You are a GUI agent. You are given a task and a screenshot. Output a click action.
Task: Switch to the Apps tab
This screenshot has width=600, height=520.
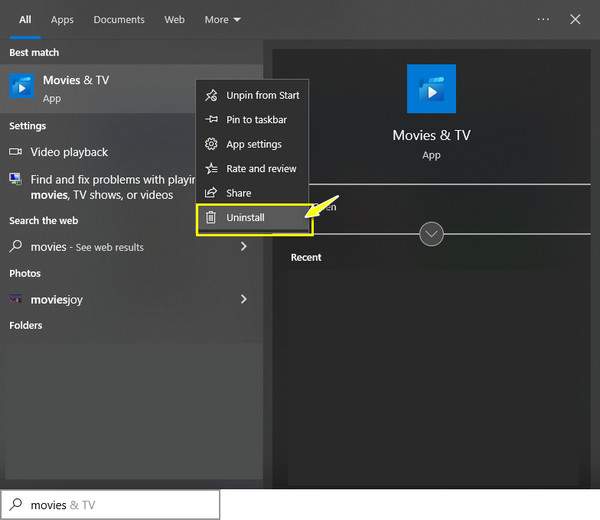click(x=62, y=20)
